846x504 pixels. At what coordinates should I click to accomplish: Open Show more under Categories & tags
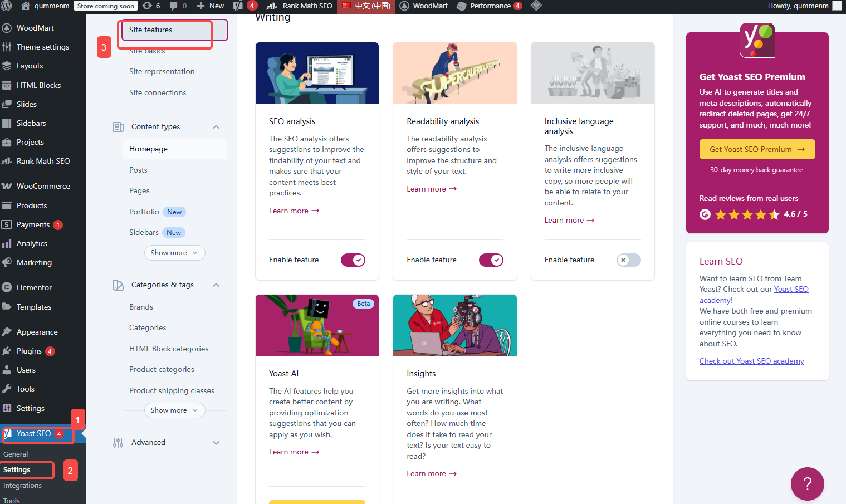click(x=174, y=410)
